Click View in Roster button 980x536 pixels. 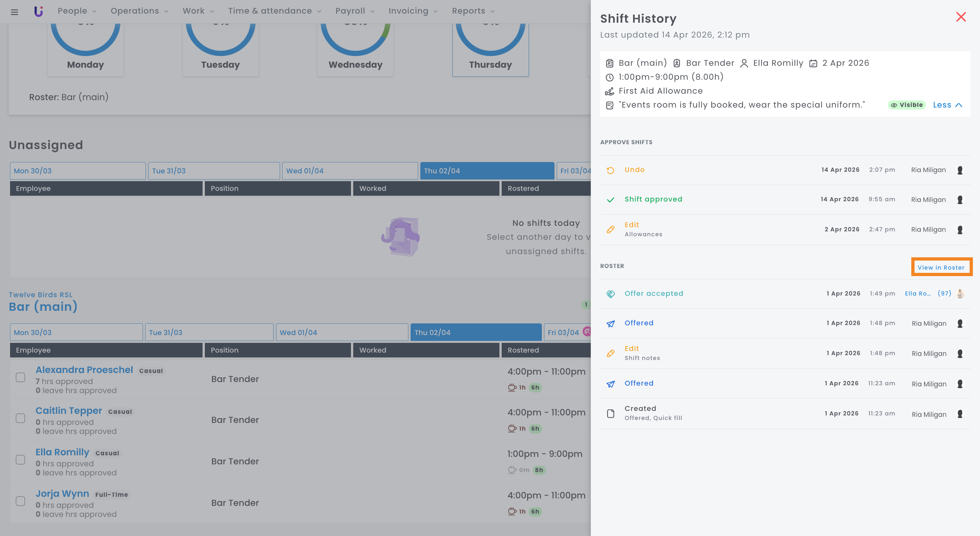[941, 267]
